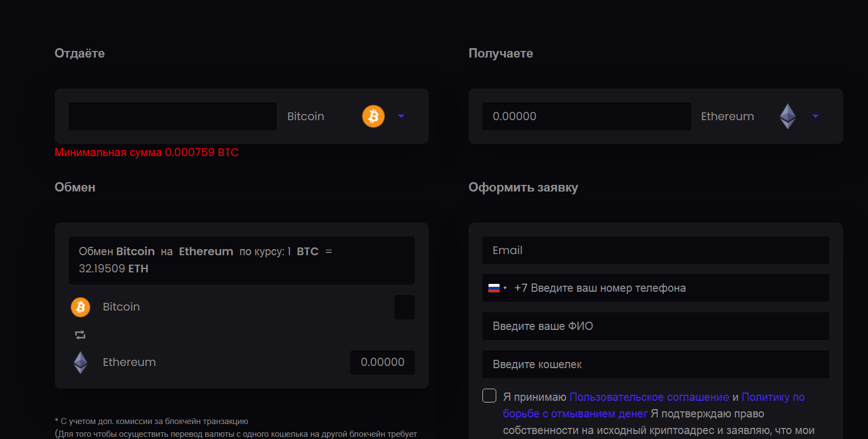Viewport: 868px width, 439px height.
Task: Open the Пользовательское соглашение link
Action: (x=649, y=397)
